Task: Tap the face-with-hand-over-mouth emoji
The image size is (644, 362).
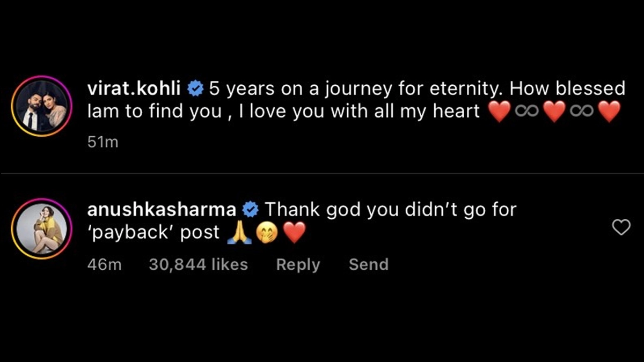Action: pyautogui.click(x=267, y=233)
